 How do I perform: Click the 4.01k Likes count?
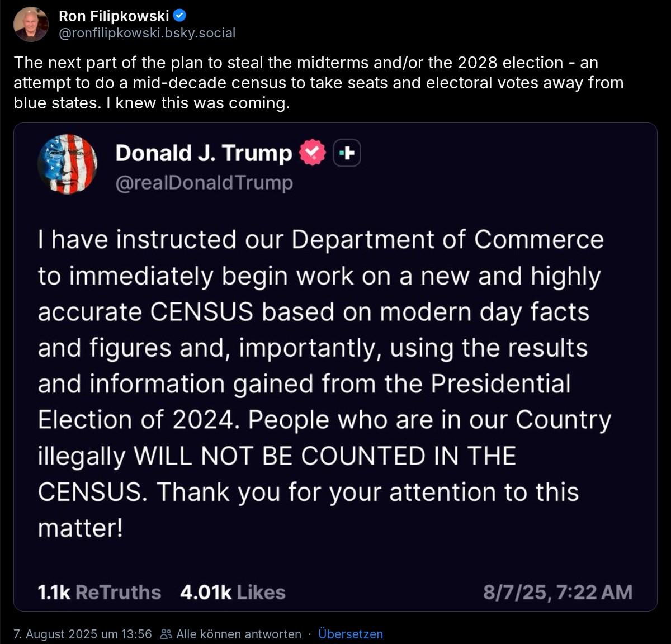(233, 593)
